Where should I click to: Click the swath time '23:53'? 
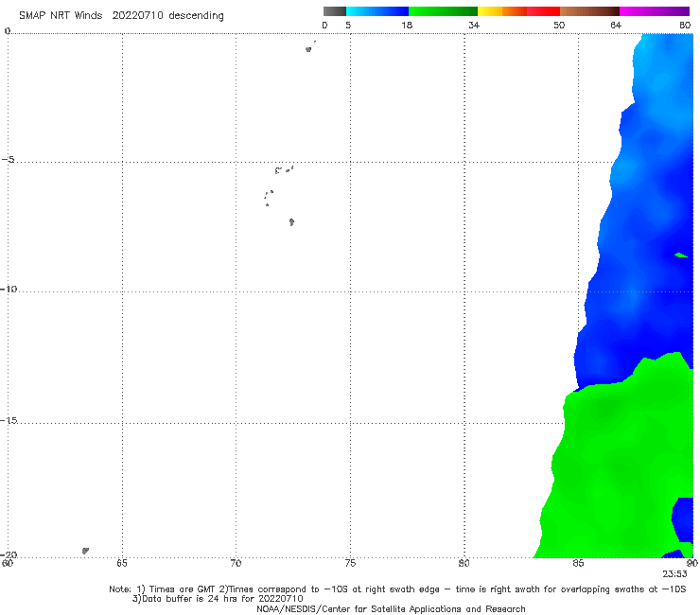pos(674,574)
